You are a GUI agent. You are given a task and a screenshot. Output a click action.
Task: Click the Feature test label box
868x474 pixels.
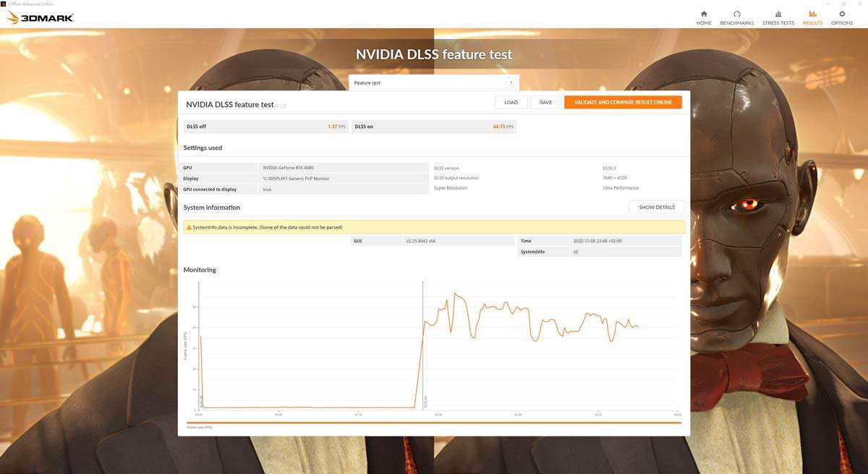tap(425, 83)
